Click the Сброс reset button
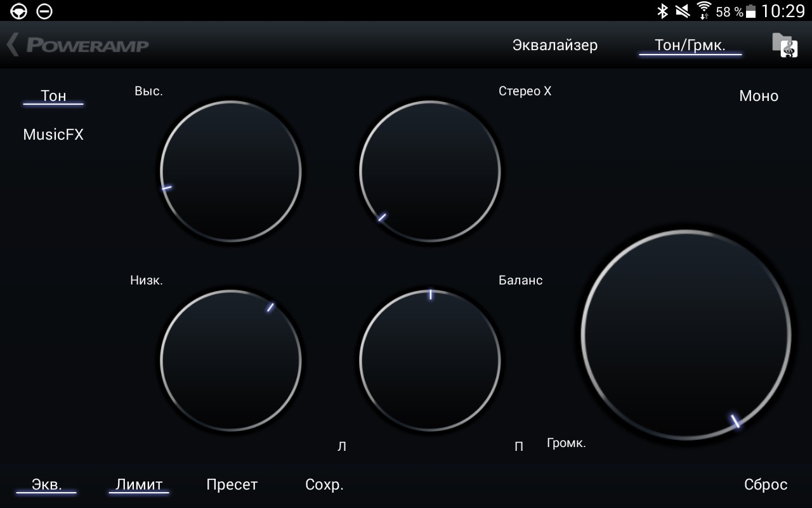812x508 pixels. [766, 485]
